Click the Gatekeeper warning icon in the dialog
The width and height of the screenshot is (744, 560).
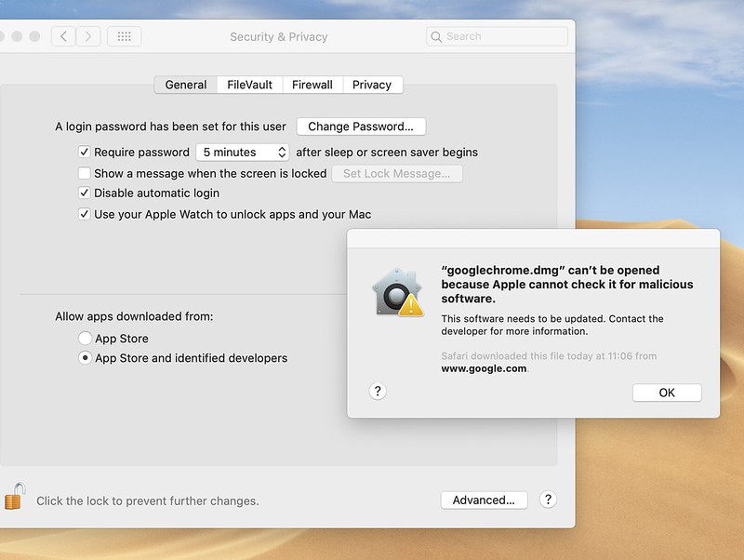[x=398, y=292]
